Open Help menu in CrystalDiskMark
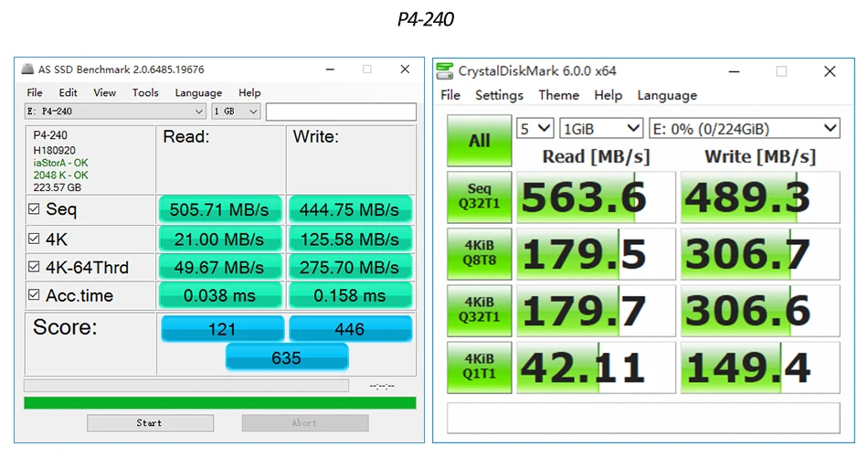 tap(608, 95)
